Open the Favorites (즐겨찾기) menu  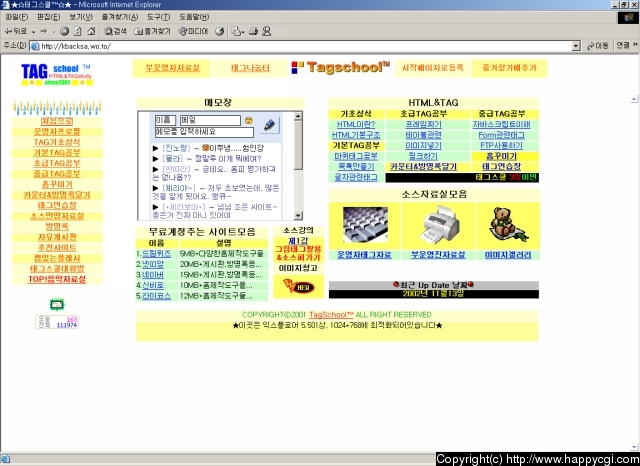[x=120, y=17]
